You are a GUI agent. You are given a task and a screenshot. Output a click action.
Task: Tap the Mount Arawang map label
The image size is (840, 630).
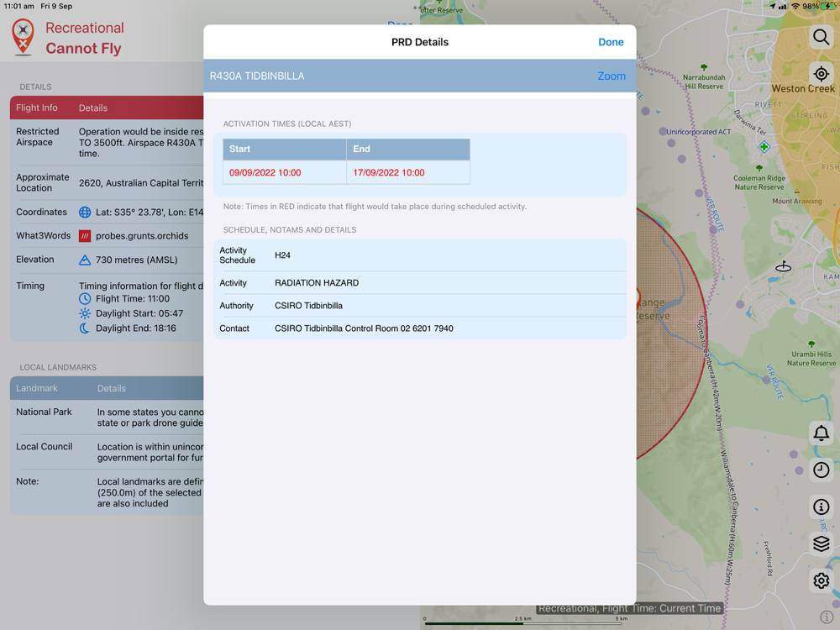pos(796,201)
